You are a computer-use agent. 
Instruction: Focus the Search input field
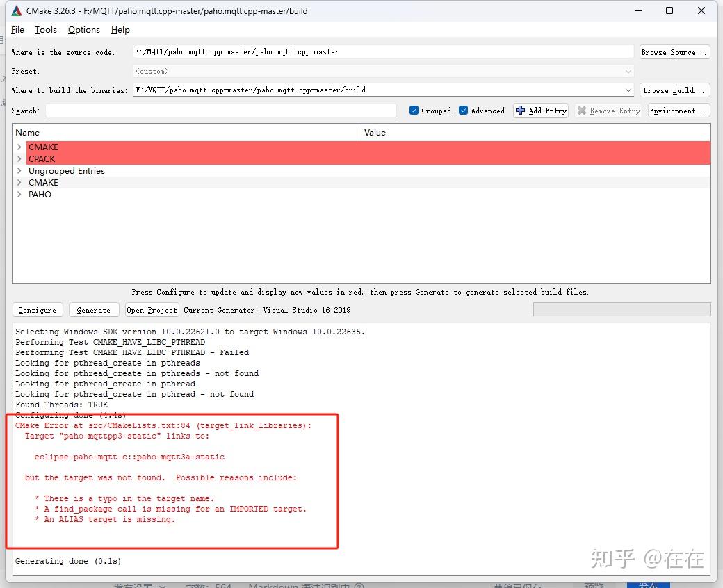pos(221,111)
